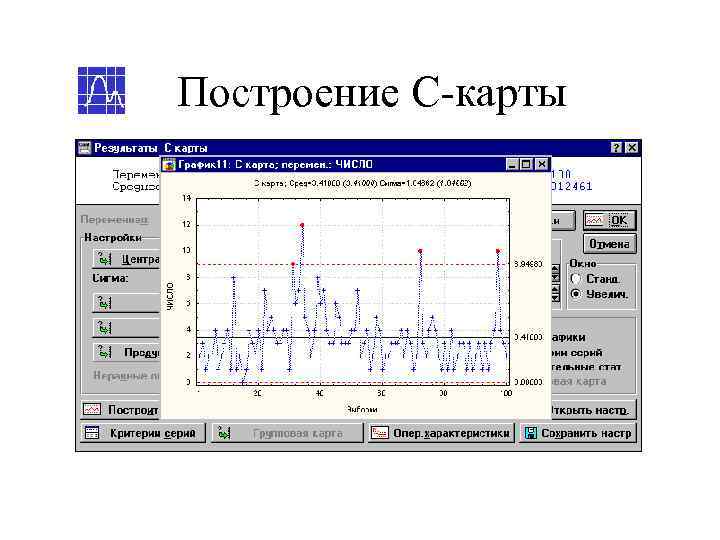The height and width of the screenshot is (540, 720).
Task: Click the chart subtitle with Сред and Сигма
Action: [x=362, y=183]
